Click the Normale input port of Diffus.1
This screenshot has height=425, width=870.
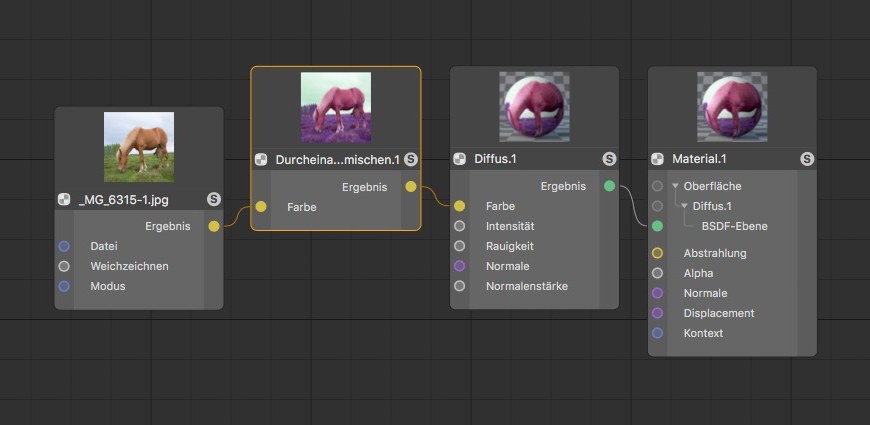tap(459, 266)
